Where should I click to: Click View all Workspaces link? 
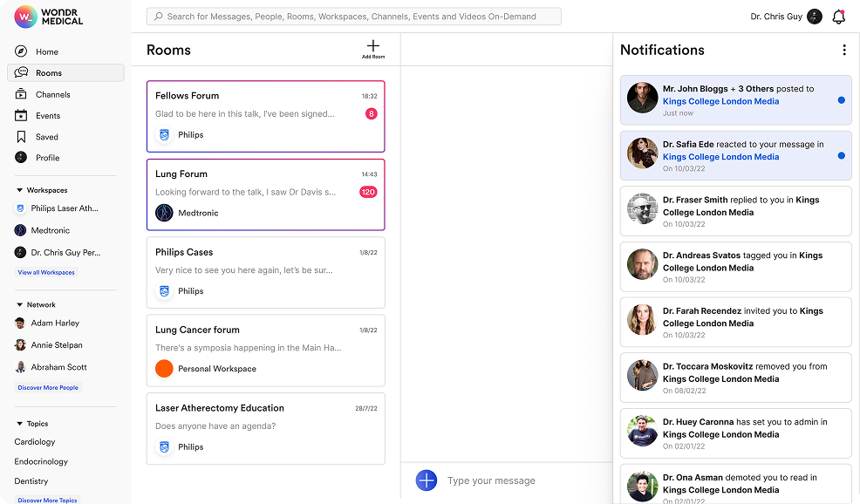pyautogui.click(x=46, y=272)
